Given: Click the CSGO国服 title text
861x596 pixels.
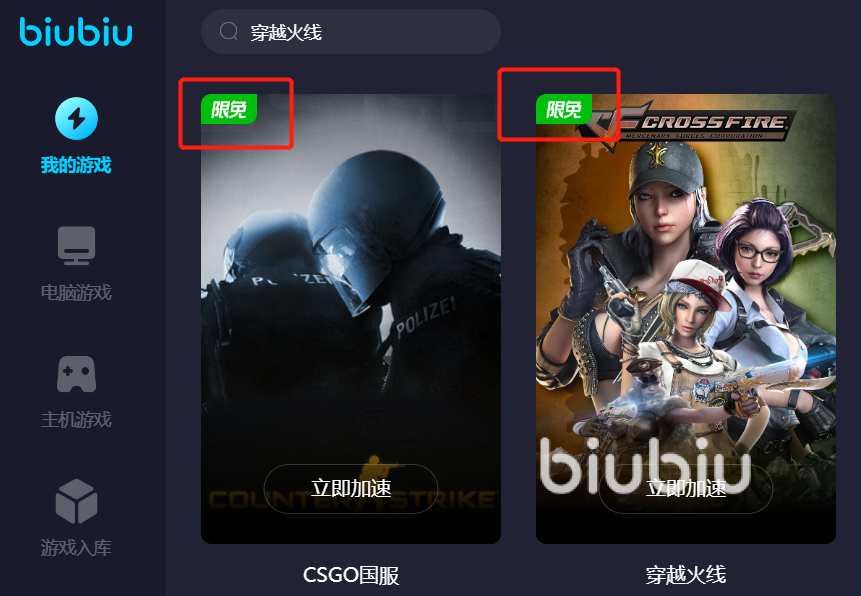Looking at the screenshot, I should pyautogui.click(x=351, y=575).
